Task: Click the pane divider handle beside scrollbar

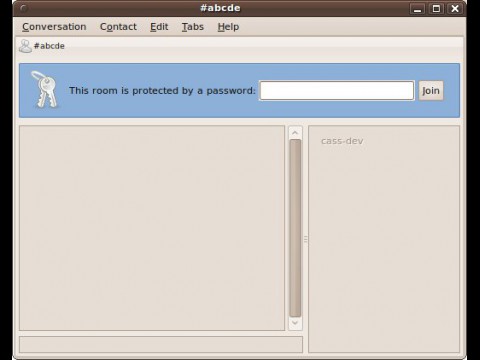Action: pos(306,239)
